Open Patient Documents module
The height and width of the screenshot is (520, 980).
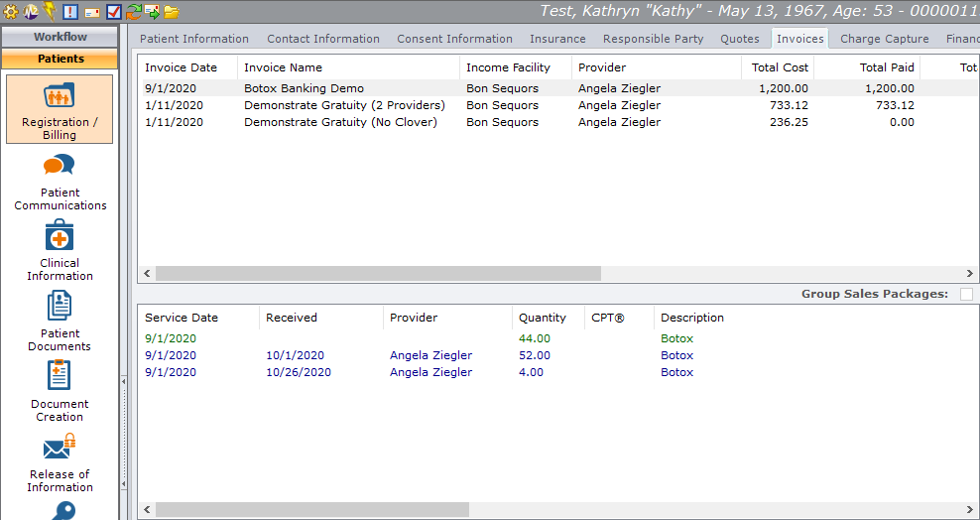click(60, 321)
